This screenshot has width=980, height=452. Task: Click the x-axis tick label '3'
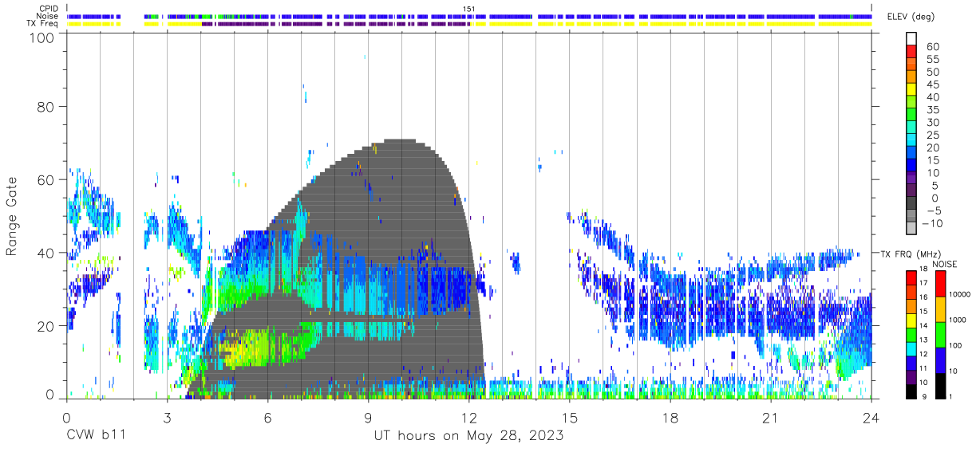(167, 418)
